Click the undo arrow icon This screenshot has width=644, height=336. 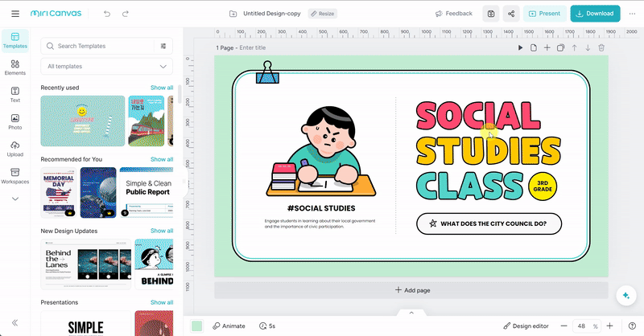[108, 14]
